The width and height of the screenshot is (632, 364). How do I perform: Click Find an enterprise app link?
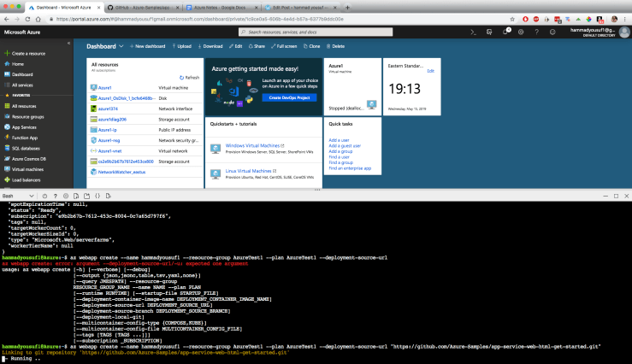click(x=350, y=168)
